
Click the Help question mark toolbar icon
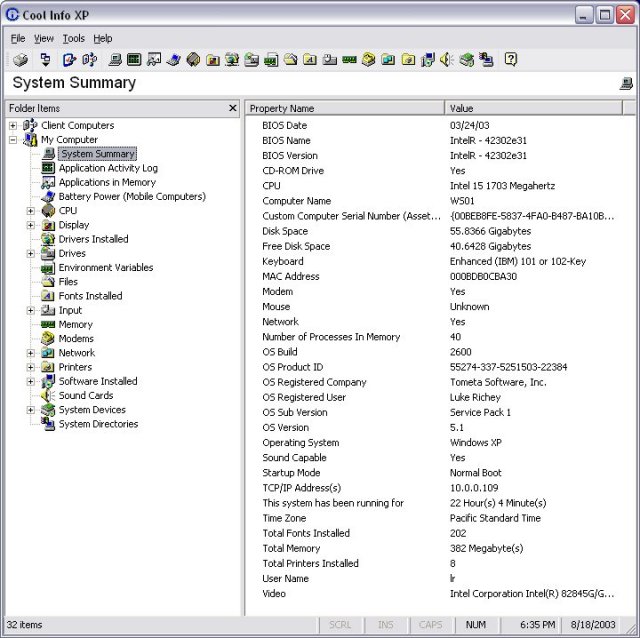tap(511, 60)
